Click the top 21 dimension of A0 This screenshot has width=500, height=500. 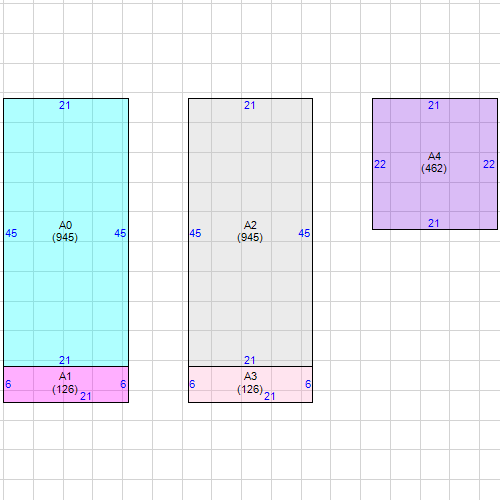tap(65, 105)
